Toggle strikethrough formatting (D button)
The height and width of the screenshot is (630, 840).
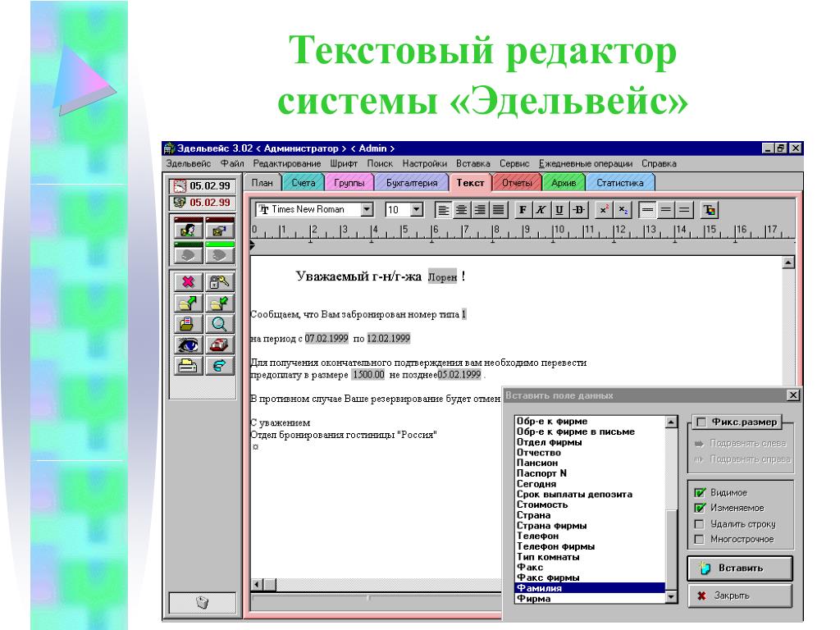(578, 210)
